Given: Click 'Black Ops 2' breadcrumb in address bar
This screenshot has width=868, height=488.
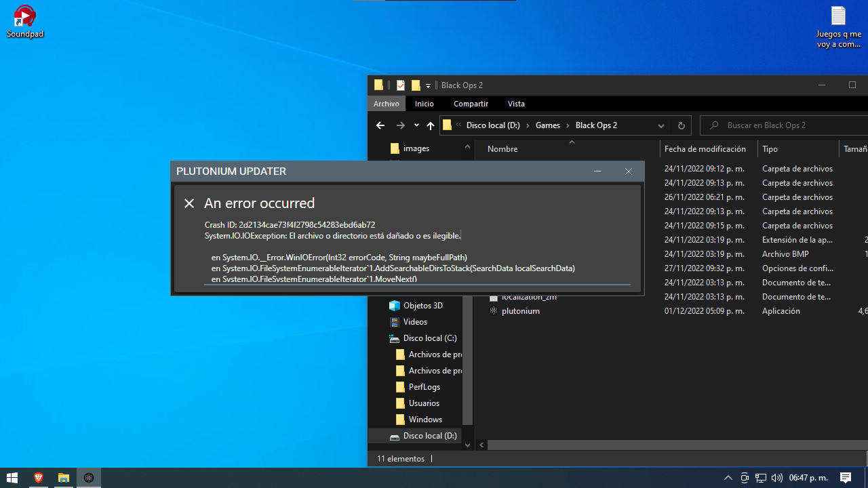Looking at the screenshot, I should coord(596,125).
